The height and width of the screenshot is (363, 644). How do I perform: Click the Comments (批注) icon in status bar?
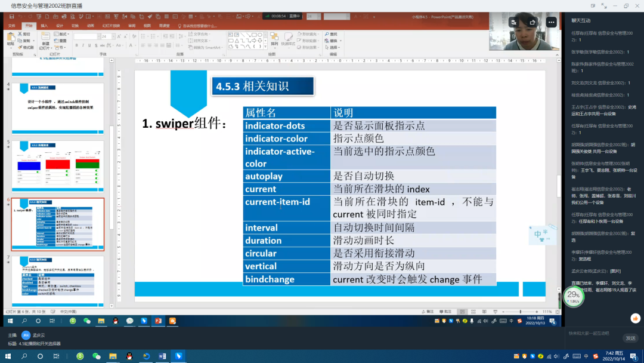(445, 312)
